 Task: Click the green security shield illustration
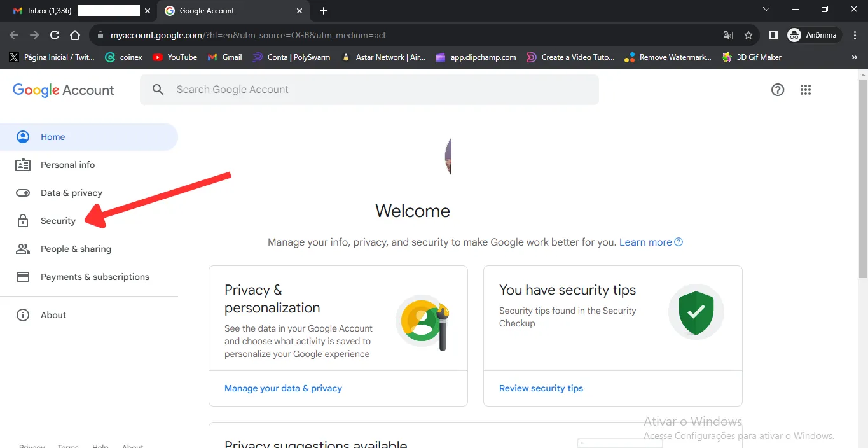(x=696, y=312)
